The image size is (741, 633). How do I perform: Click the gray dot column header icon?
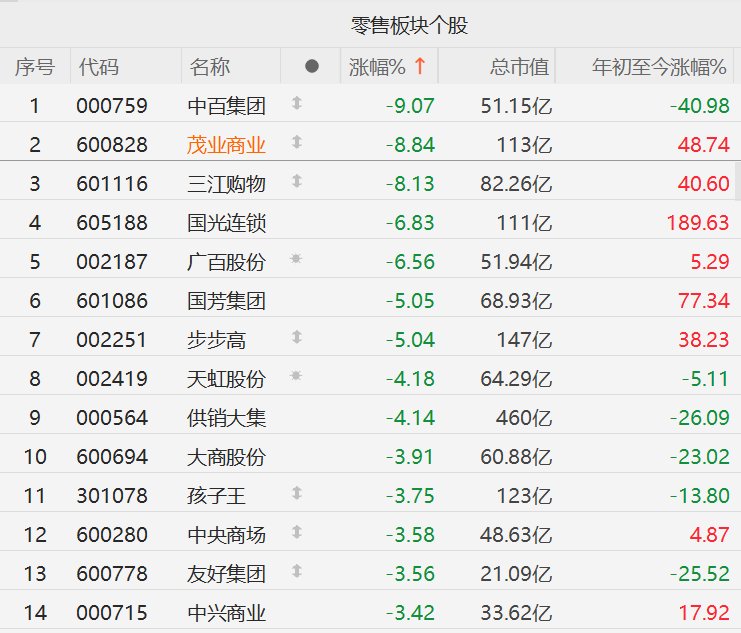[311, 66]
